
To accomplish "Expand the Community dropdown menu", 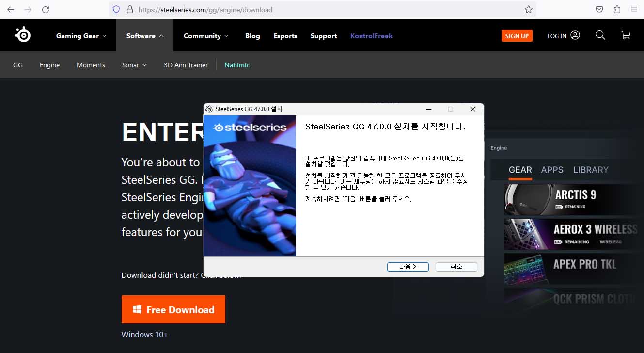I will 206,36.
